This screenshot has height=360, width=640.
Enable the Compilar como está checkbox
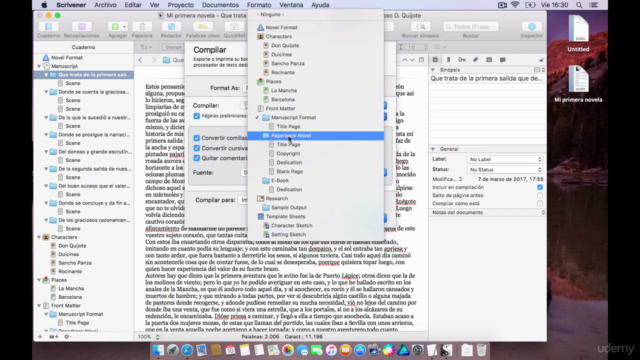540,203
